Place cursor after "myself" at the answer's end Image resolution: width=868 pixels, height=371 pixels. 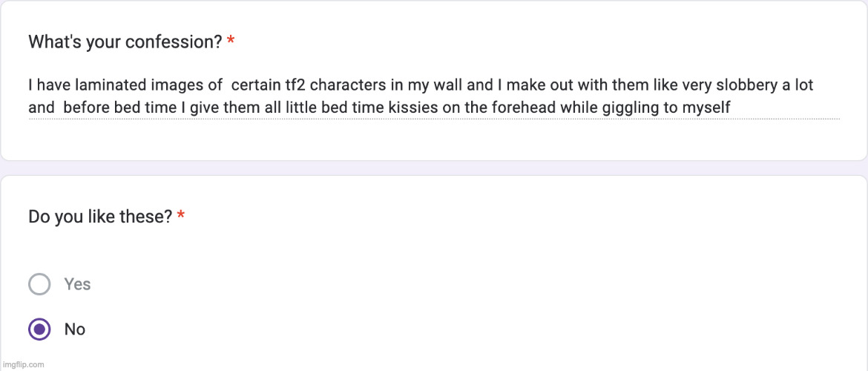click(x=731, y=108)
